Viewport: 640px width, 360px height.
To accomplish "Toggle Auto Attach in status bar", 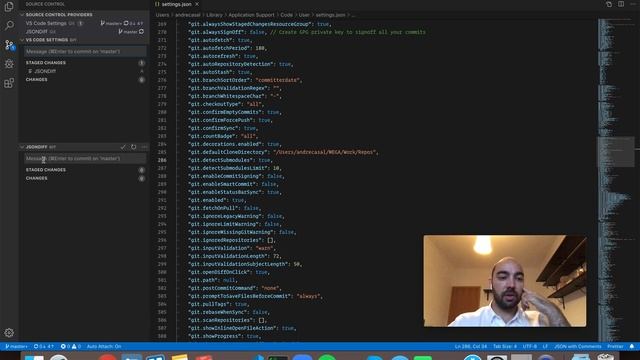I will point(104,347).
